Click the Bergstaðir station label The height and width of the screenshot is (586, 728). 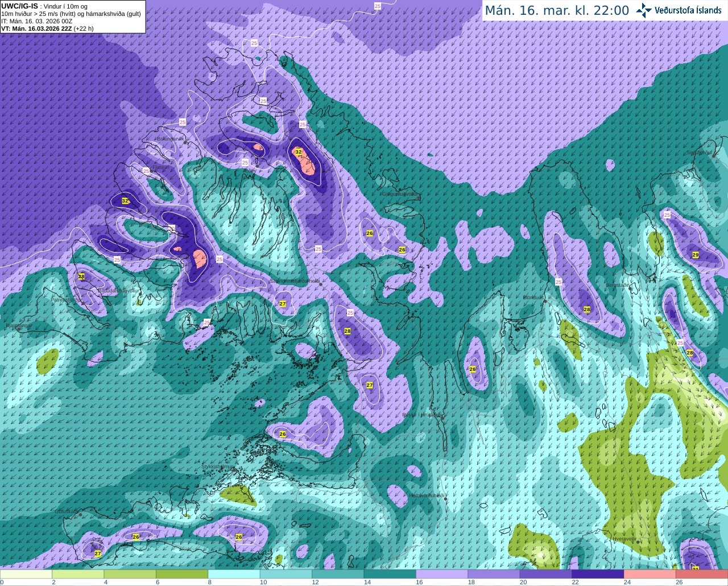618,285
